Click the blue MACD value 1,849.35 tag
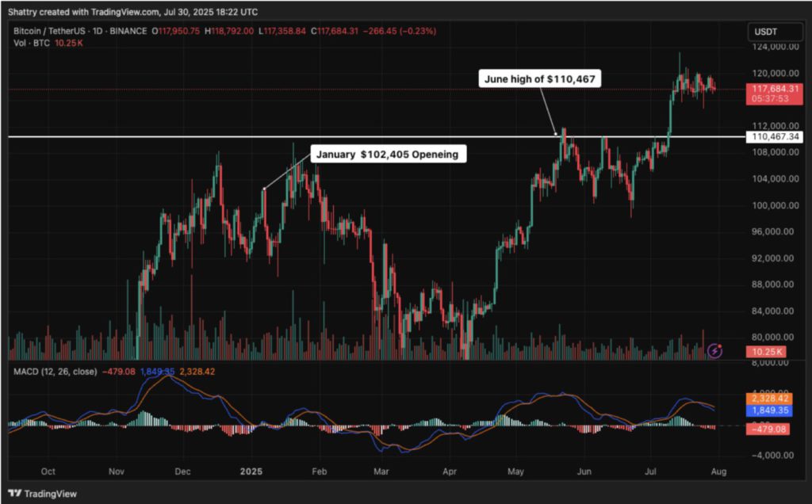Image resolution: width=812 pixels, height=504 pixels. click(x=769, y=412)
